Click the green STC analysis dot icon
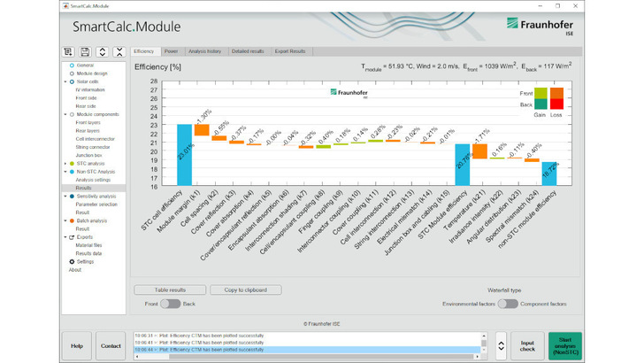The width and height of the screenshot is (644, 363). [x=72, y=164]
